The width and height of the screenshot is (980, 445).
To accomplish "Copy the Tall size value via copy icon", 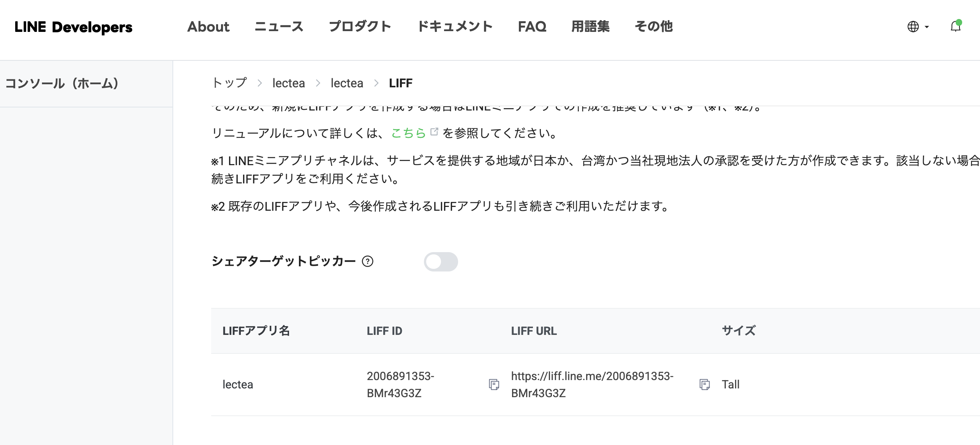I will (x=705, y=385).
